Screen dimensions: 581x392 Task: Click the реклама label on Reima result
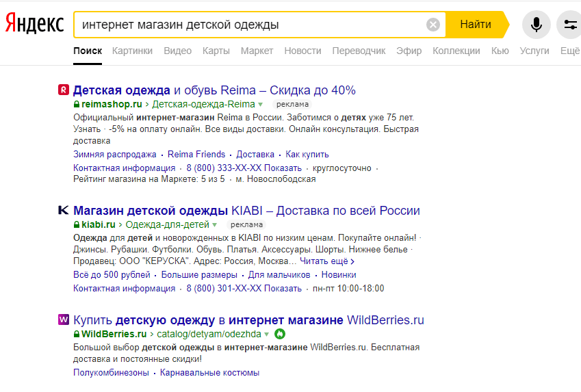pyautogui.click(x=292, y=105)
